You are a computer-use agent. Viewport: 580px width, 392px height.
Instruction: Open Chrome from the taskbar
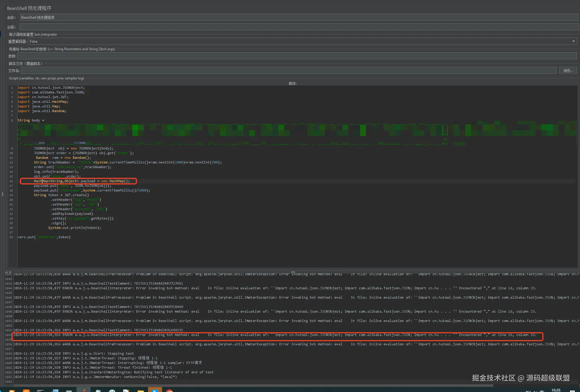pyautogui.click(x=169, y=391)
